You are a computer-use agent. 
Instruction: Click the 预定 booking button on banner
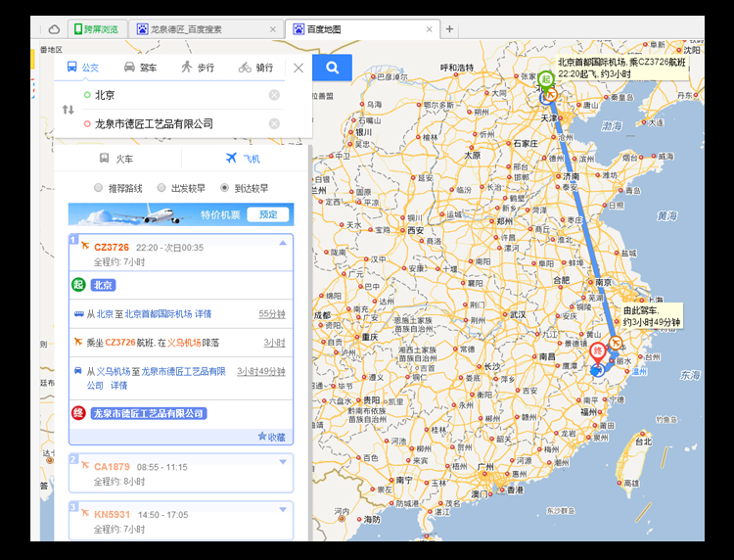click(x=268, y=214)
